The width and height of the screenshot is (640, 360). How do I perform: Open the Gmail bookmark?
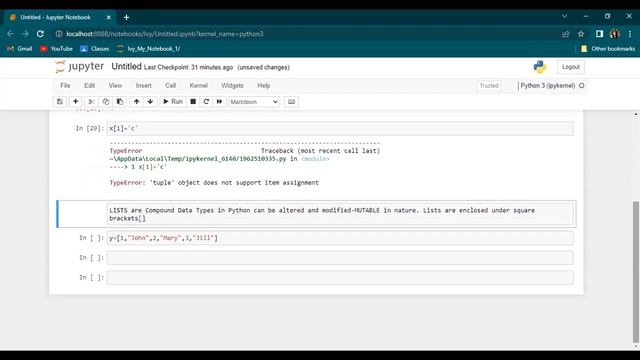[x=20, y=49]
